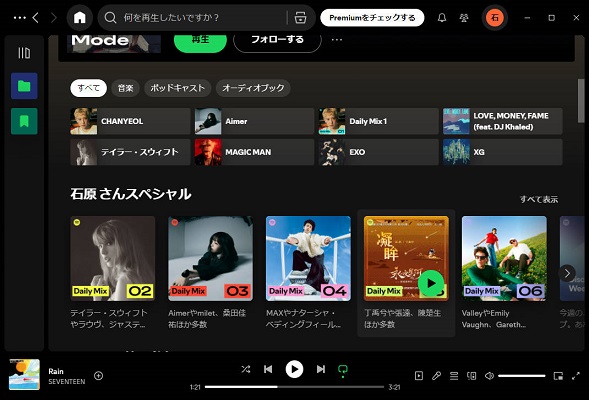Skip to the next track
This screenshot has width=589, height=400.
point(320,369)
